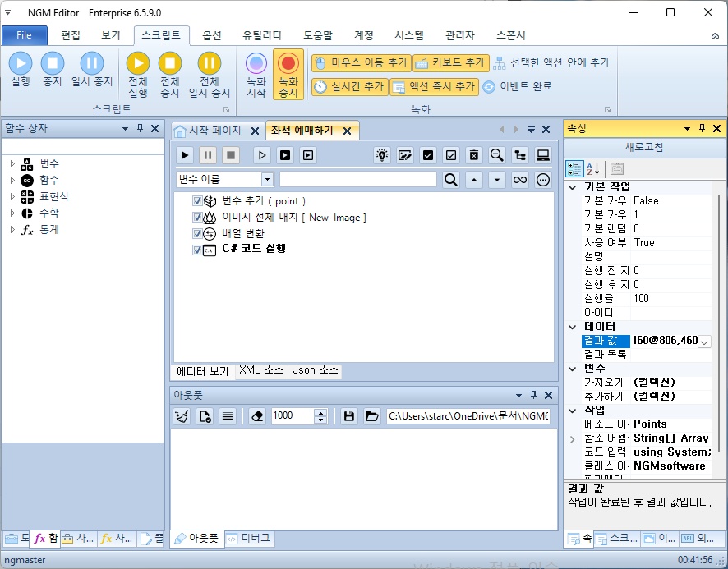Click the output file path field
The width and height of the screenshot is (728, 569).
(x=468, y=415)
